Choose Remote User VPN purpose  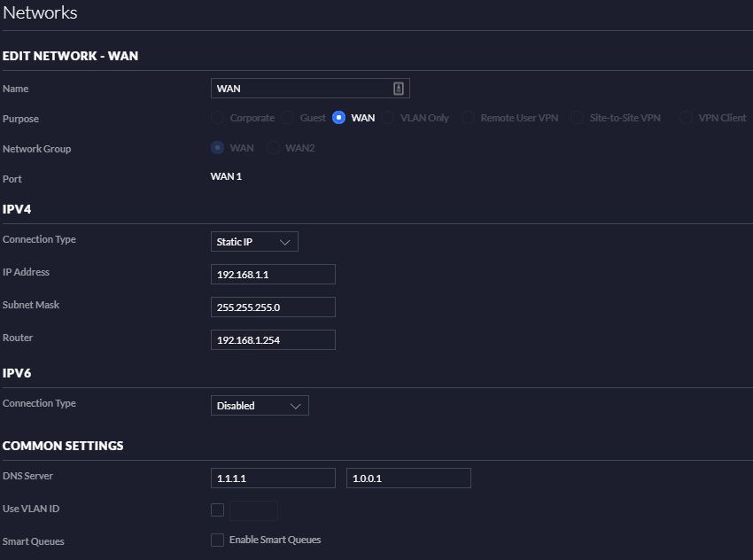(469, 118)
